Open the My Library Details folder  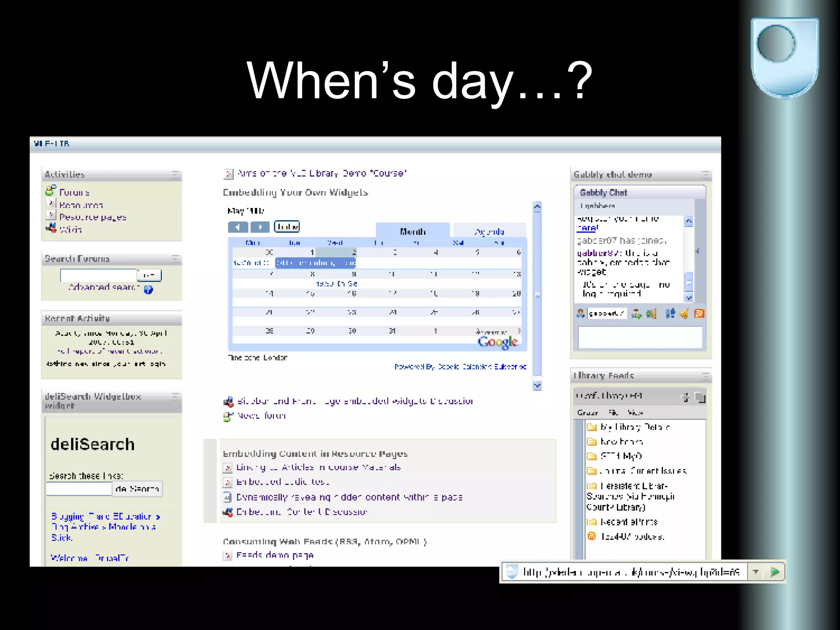tap(635, 427)
